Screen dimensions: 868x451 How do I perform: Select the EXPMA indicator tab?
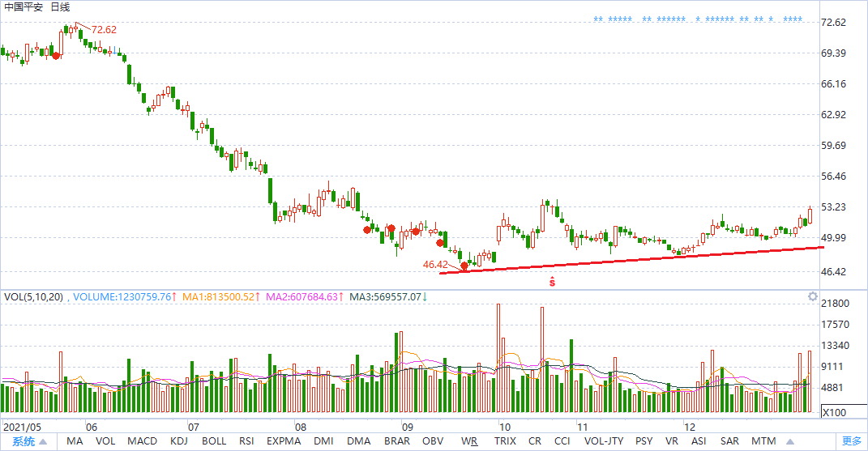[x=284, y=441]
